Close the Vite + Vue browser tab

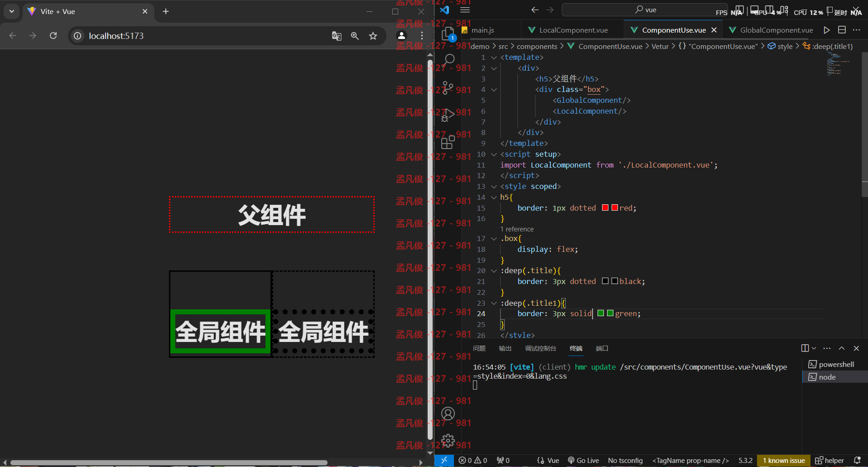point(145,11)
